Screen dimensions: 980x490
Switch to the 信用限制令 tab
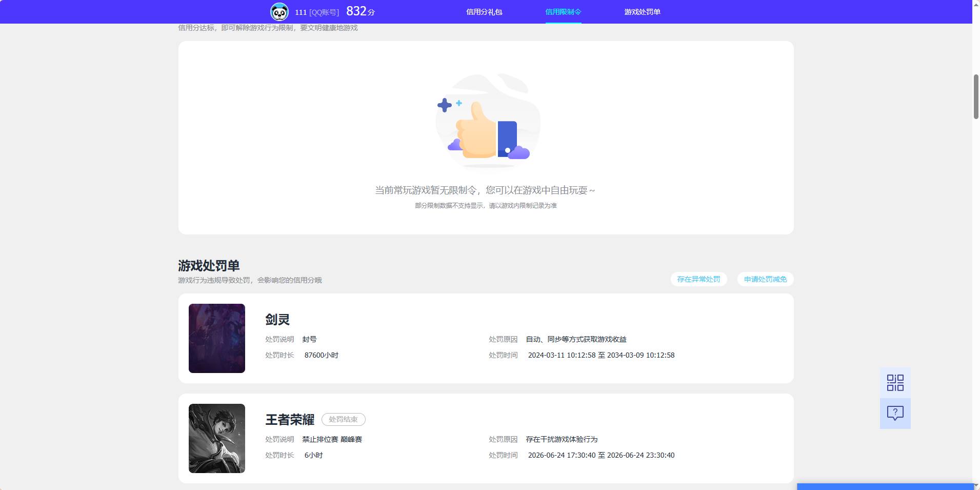click(x=563, y=12)
